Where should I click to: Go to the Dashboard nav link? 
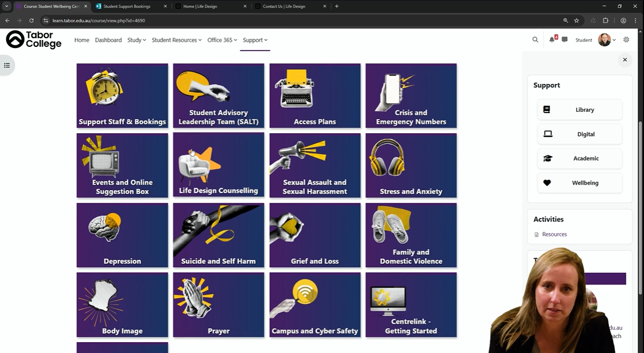[108, 40]
